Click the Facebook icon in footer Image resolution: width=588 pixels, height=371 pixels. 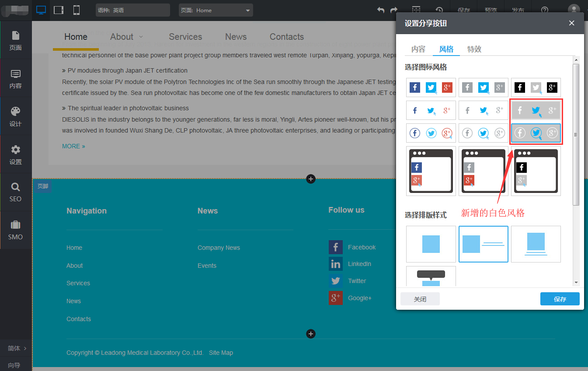pos(335,247)
